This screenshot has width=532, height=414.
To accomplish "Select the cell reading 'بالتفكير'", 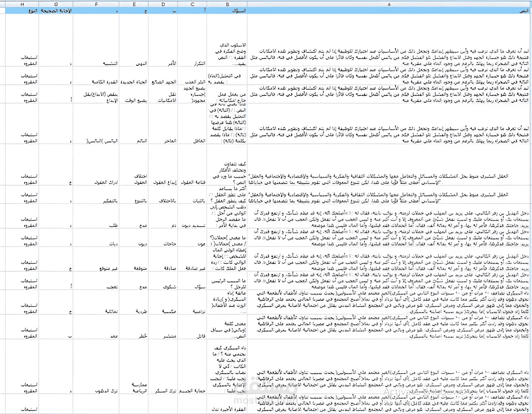I will coord(96,195).
